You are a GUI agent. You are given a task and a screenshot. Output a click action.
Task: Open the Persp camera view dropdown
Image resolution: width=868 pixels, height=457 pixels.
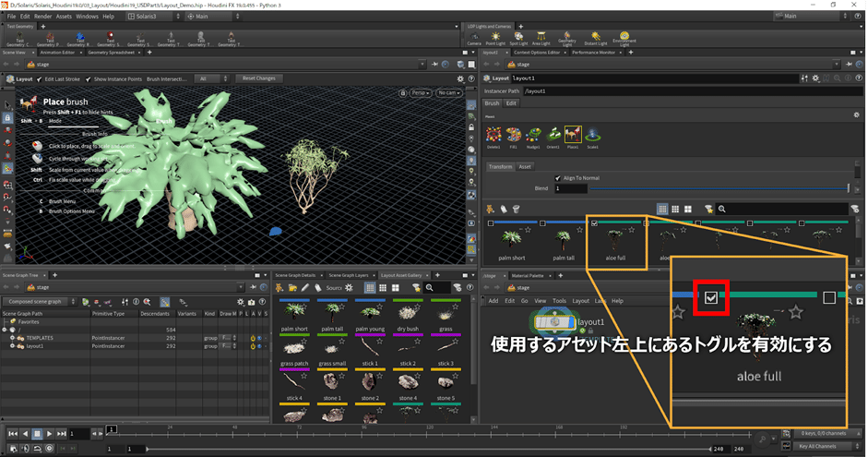[x=420, y=93]
